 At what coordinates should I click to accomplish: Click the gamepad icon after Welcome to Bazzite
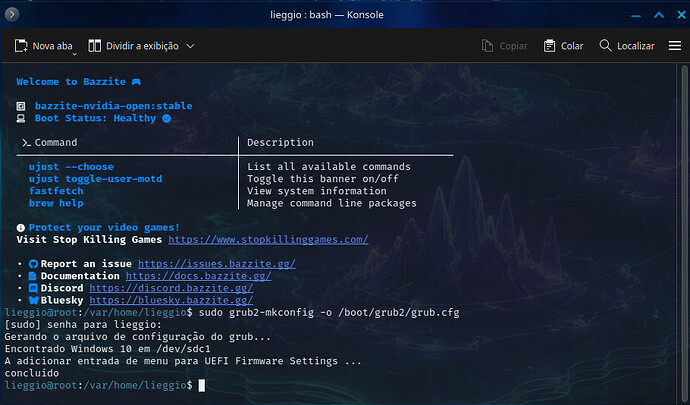point(136,82)
